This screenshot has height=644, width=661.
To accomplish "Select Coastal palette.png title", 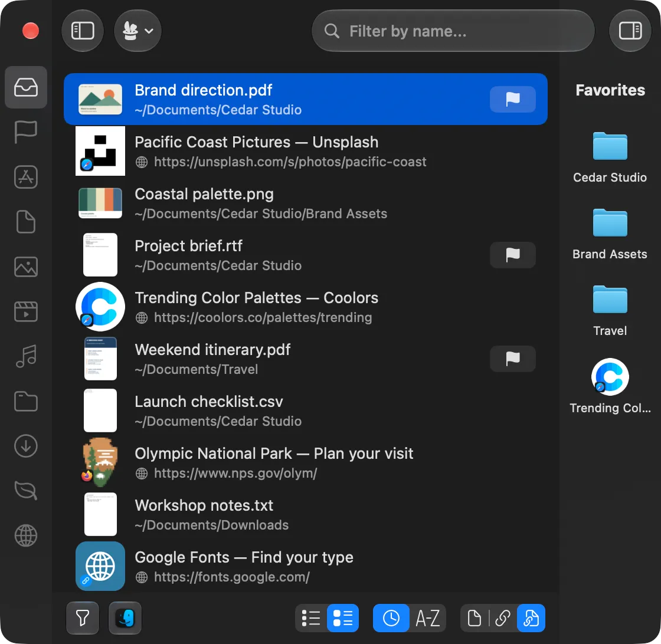I will point(204,194).
